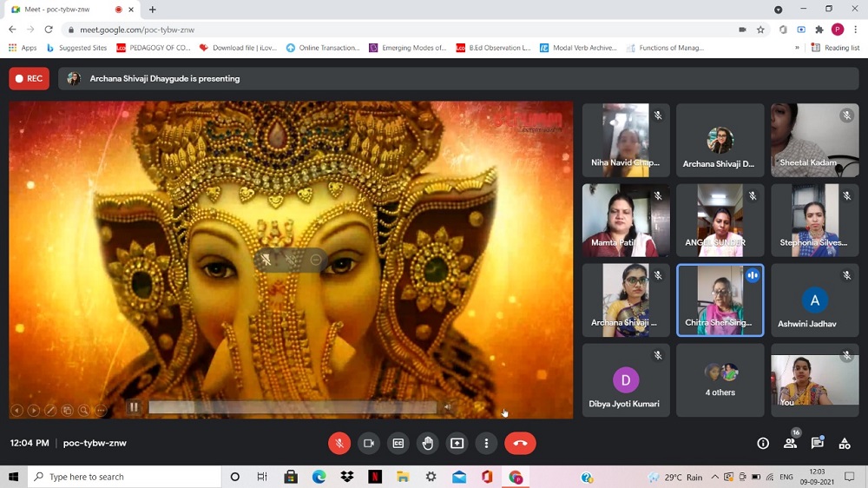This screenshot has width=868, height=488.
Task: Show hidden system tray icons
Action: (x=714, y=477)
